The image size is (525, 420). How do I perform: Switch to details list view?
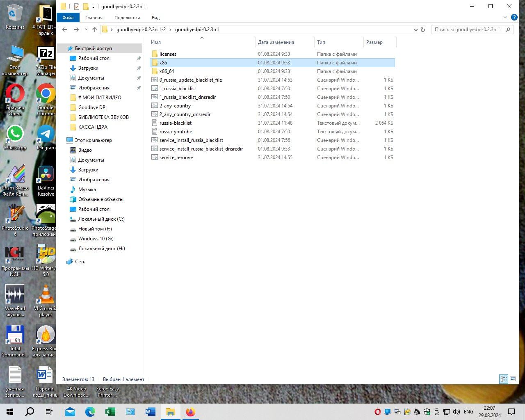503,379
